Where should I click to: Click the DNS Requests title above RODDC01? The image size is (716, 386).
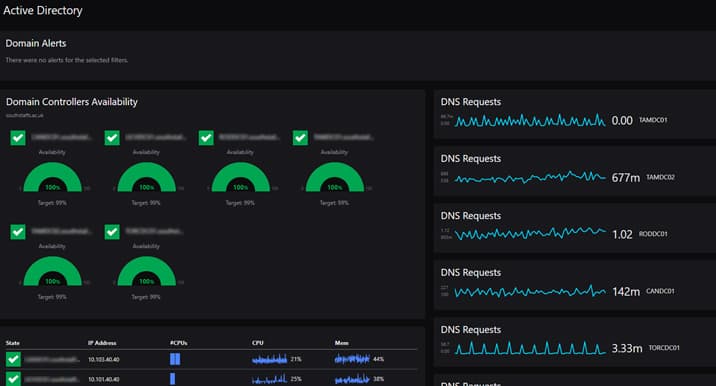pos(471,216)
